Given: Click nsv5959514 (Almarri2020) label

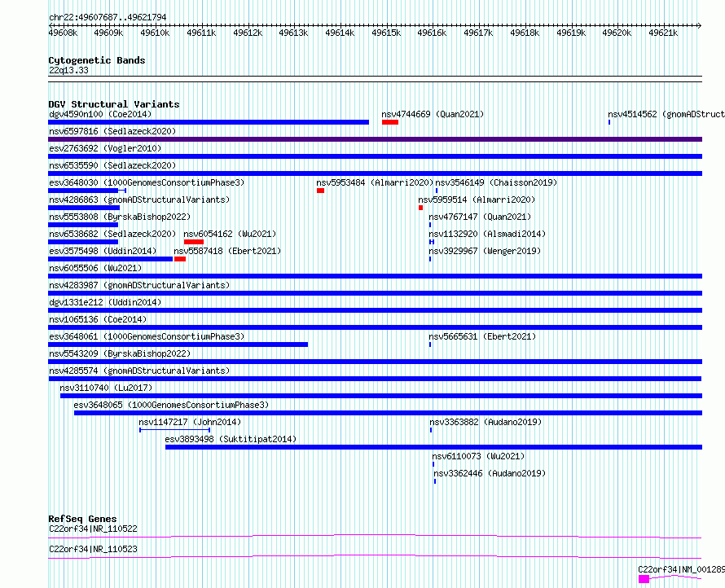Looking at the screenshot, I should [x=477, y=200].
